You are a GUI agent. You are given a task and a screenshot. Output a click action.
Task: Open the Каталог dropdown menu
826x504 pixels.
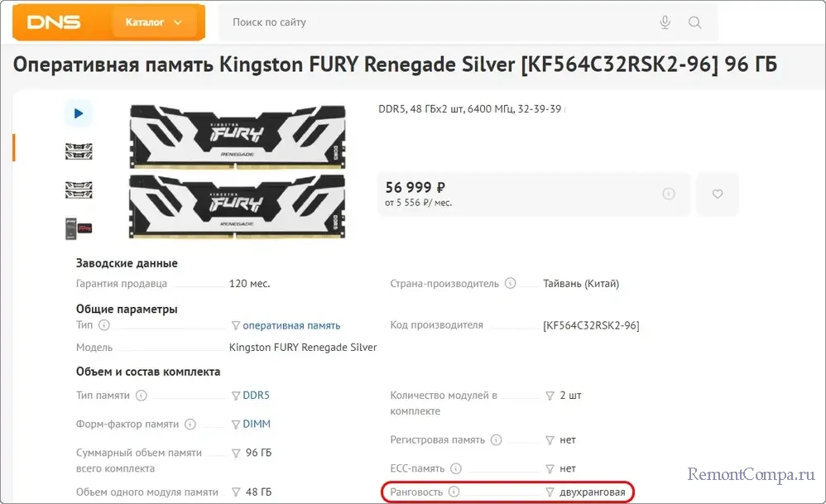coord(154,22)
